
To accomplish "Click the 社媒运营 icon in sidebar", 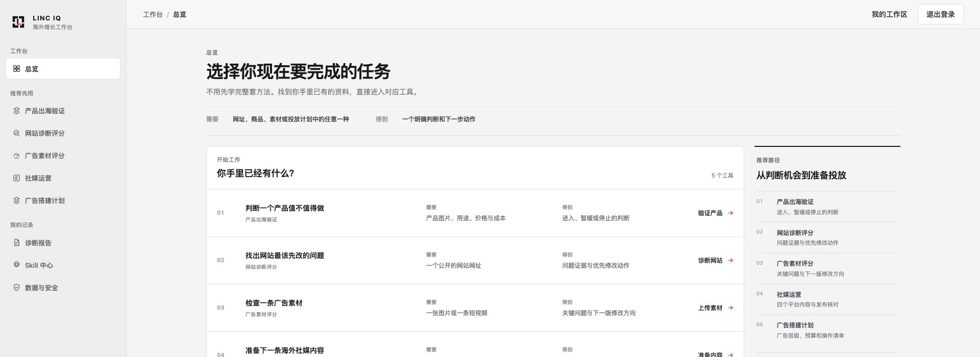I will pos(16,178).
